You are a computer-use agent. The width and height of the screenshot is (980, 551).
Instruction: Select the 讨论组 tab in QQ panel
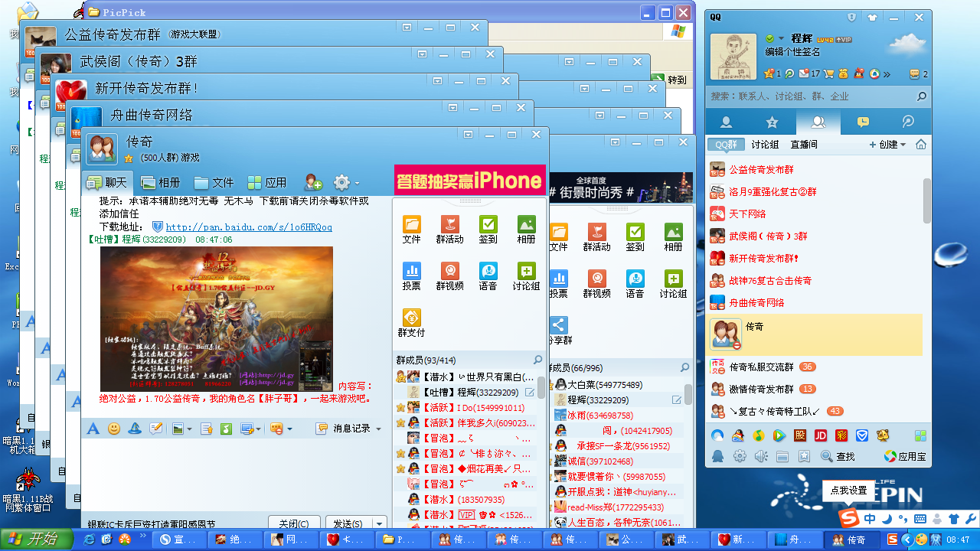click(x=764, y=145)
